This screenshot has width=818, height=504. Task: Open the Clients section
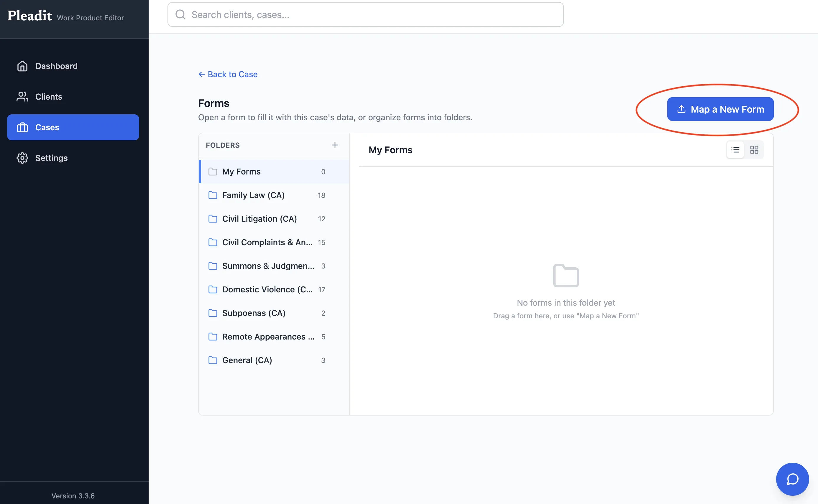tap(73, 97)
